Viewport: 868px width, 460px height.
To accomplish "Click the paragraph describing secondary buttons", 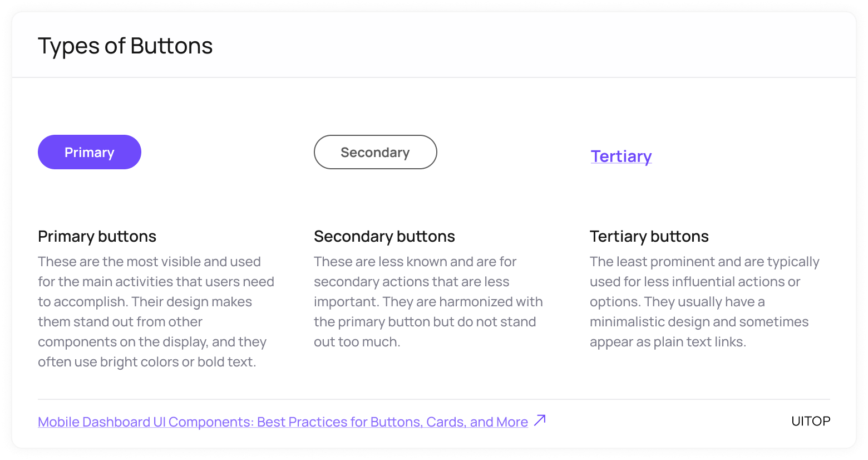I will coord(428,301).
